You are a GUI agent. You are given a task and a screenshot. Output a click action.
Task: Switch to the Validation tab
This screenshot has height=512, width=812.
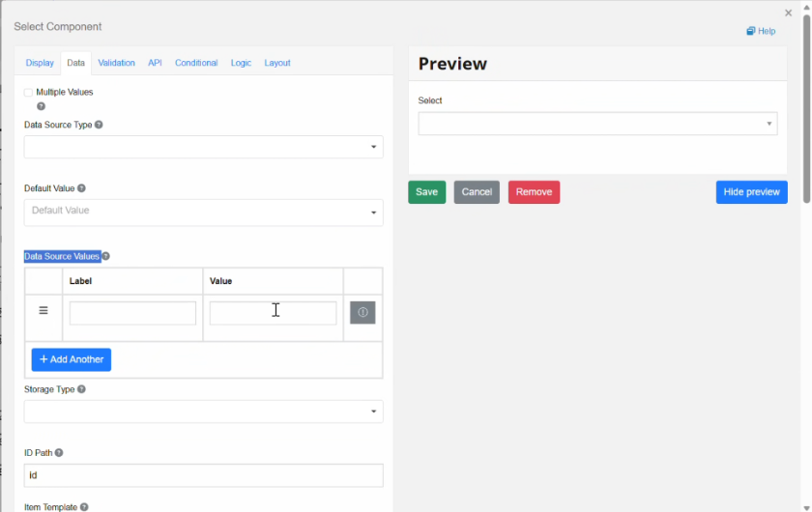point(117,63)
